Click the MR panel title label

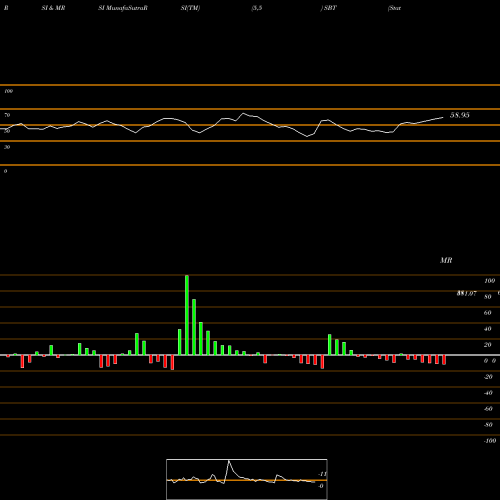click(x=446, y=260)
